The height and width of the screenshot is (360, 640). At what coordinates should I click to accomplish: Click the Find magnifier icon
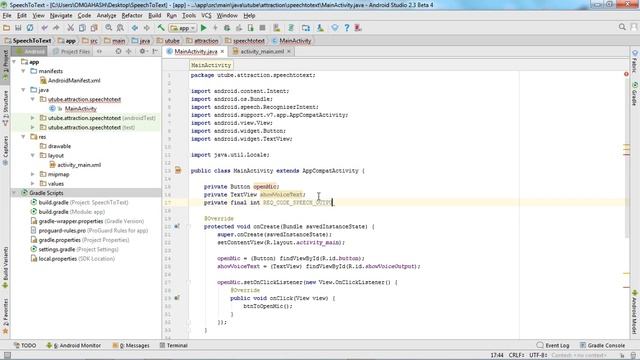point(109,28)
